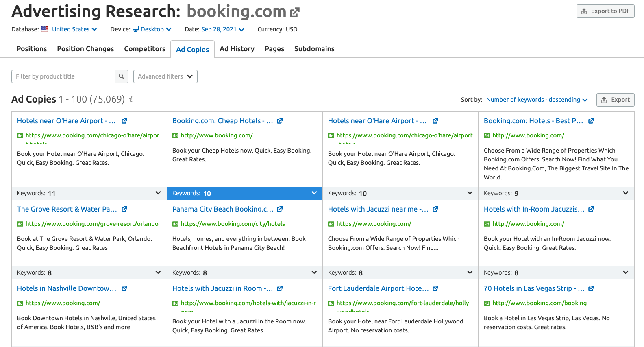The height and width of the screenshot is (347, 644).
Task: Switch to the Pages tab
Action: tap(274, 49)
